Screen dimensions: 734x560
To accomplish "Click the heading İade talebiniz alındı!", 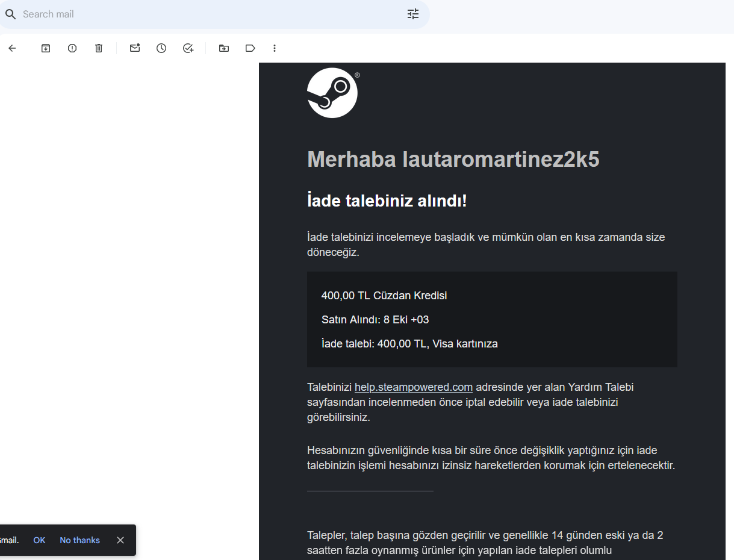I will point(387,201).
